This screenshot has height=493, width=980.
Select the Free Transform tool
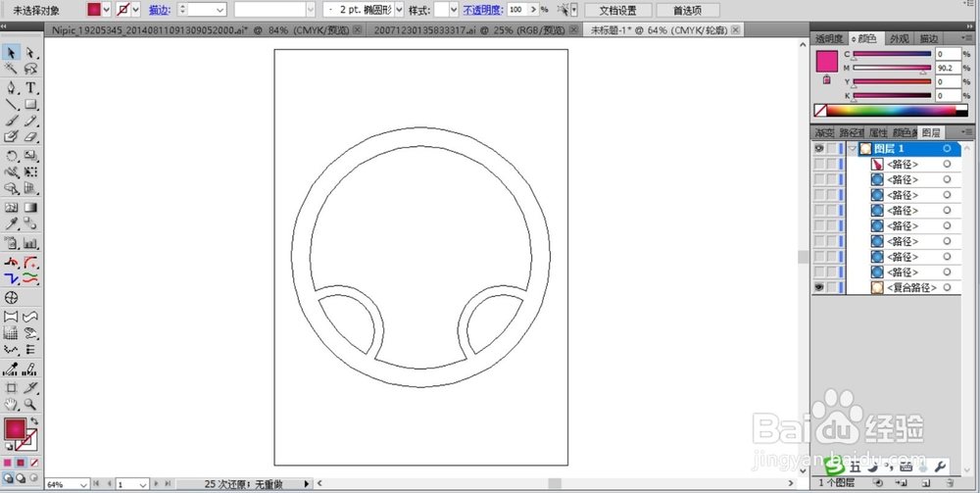coord(30,172)
